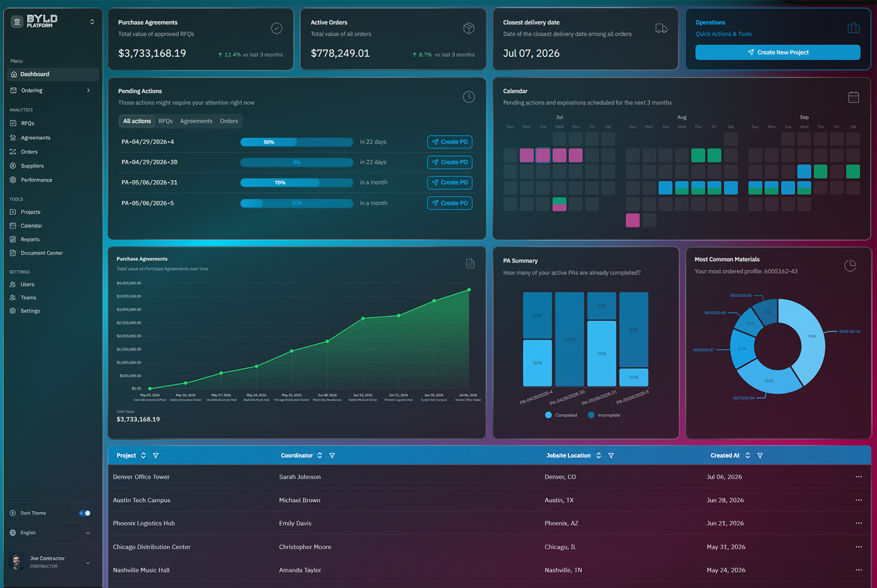The height and width of the screenshot is (588, 877).
Task: Open the workspace switcher chevrons beside BYLD
Action: (92, 22)
